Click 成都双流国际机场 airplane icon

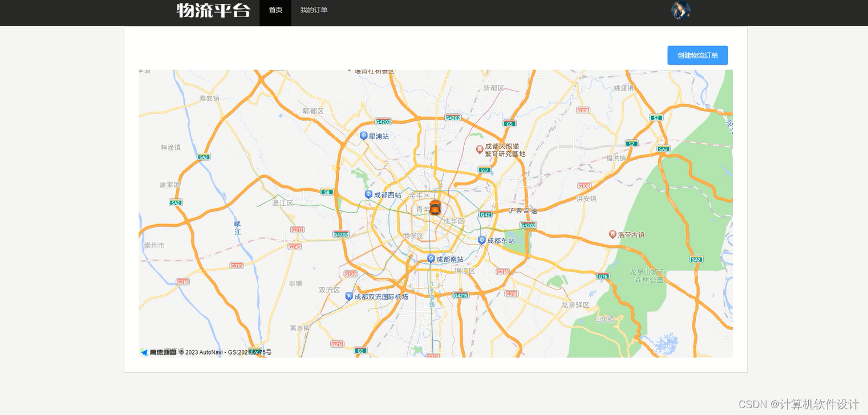coord(349,296)
